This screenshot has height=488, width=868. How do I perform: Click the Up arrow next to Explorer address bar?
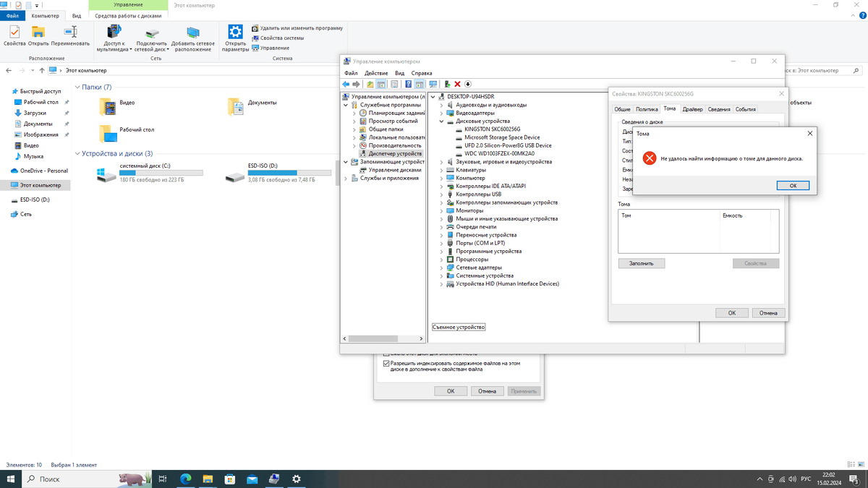click(42, 70)
